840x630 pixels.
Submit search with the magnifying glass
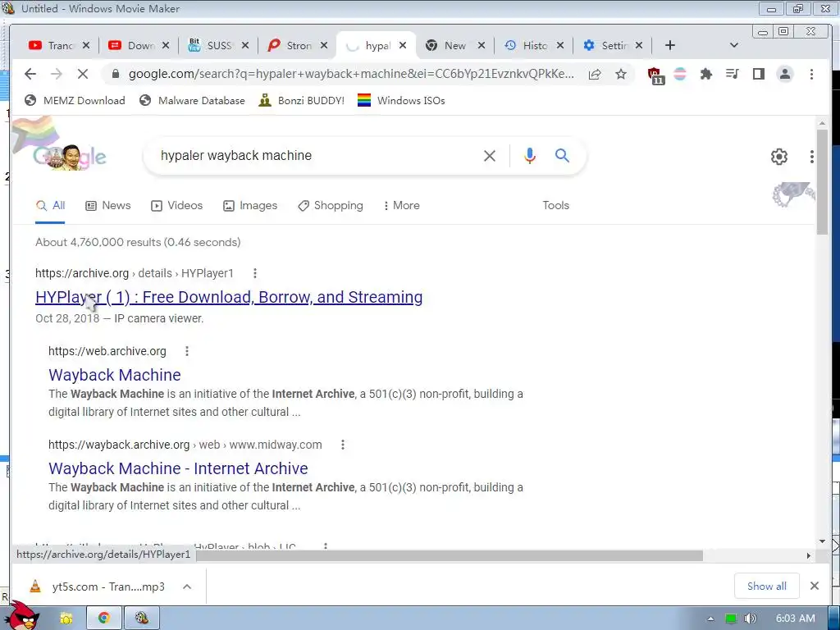coord(562,155)
